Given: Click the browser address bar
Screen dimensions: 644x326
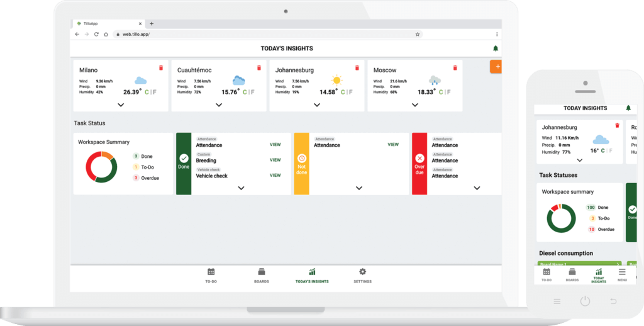Looking at the screenshot, I should 264,34.
